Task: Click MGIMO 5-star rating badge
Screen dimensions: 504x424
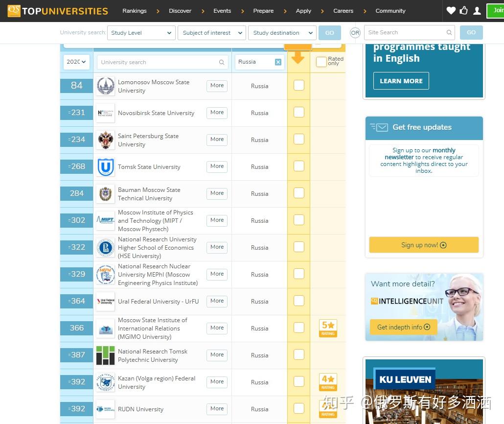Action: click(328, 328)
